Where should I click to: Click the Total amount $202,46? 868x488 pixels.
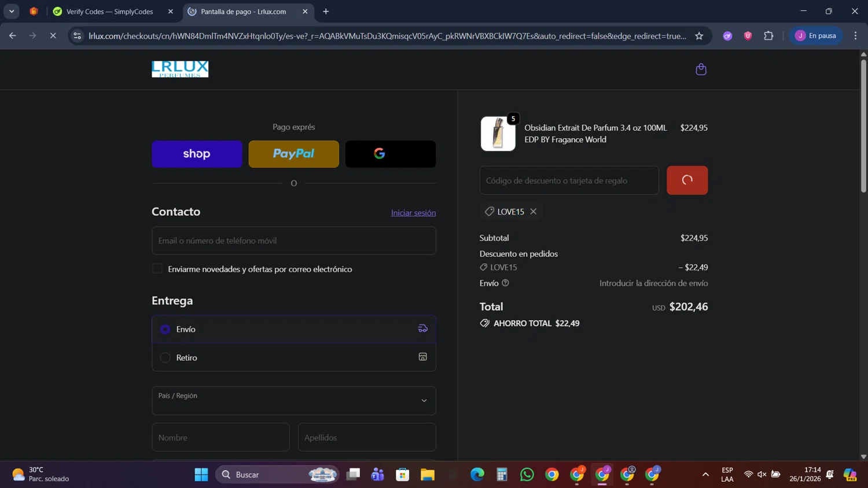[689, 307]
